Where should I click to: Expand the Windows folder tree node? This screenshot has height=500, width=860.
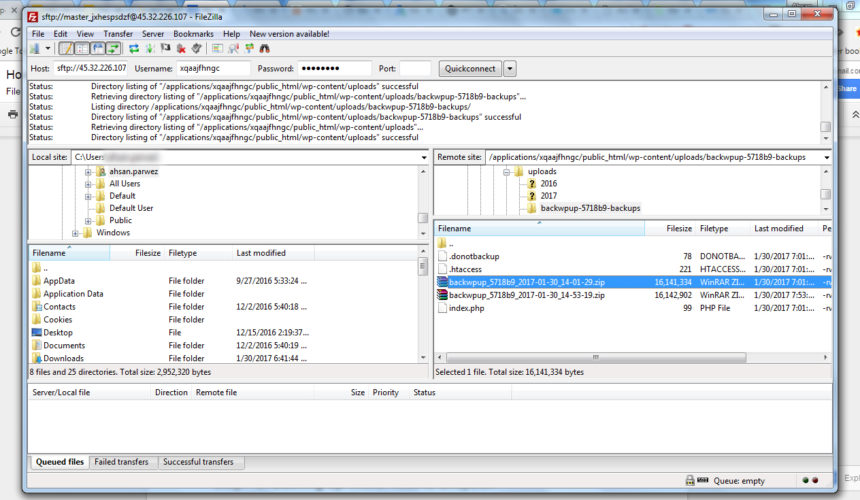tap(75, 233)
